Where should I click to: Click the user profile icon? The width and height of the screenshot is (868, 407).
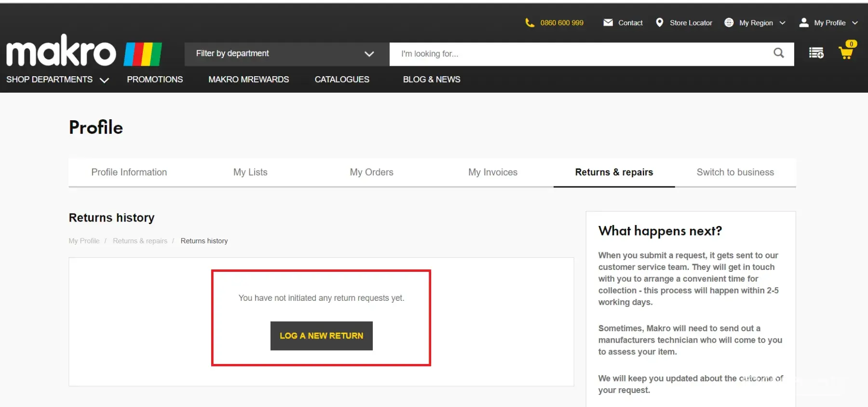coord(804,23)
